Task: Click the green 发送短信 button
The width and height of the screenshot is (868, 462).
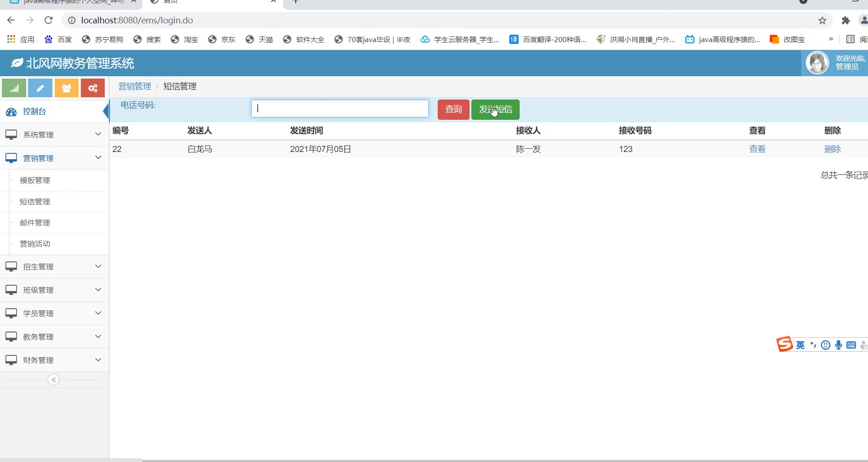Action: coord(495,109)
